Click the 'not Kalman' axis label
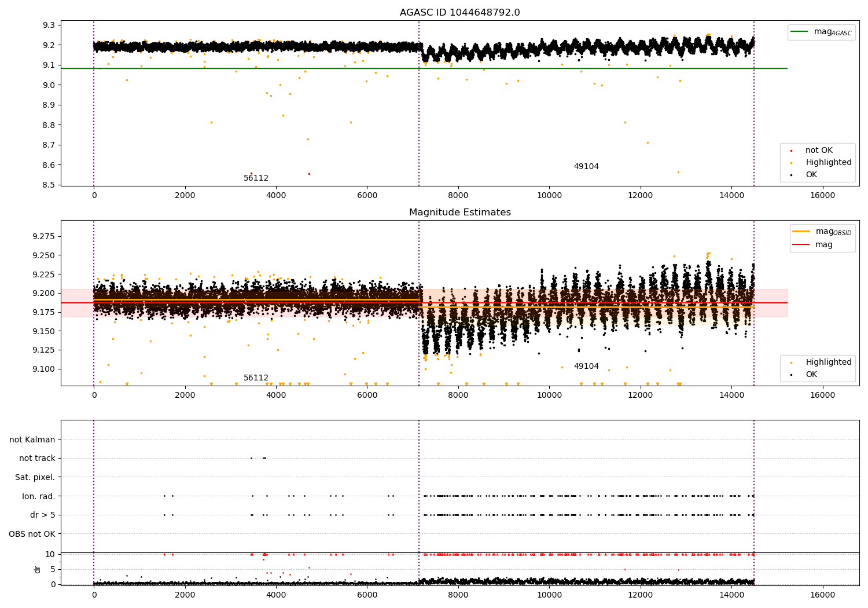868x608 pixels. 32,439
